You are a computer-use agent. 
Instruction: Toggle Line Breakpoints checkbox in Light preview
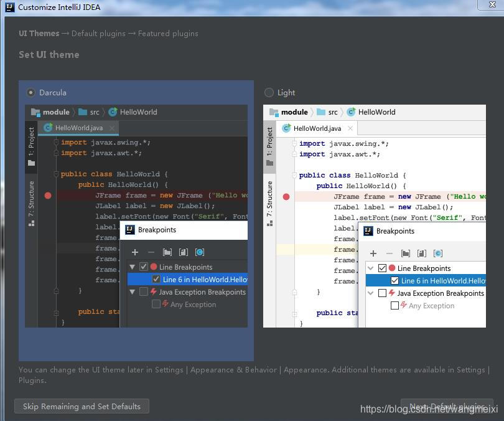click(382, 268)
